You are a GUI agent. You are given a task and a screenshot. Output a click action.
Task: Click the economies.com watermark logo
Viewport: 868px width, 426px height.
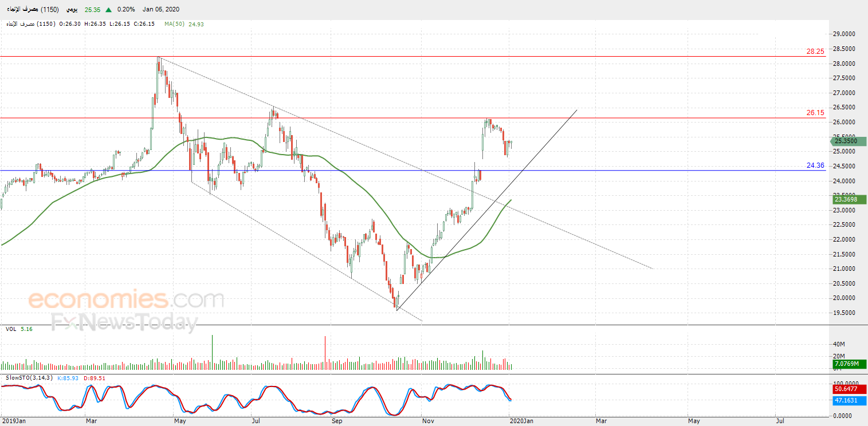[x=126, y=299]
